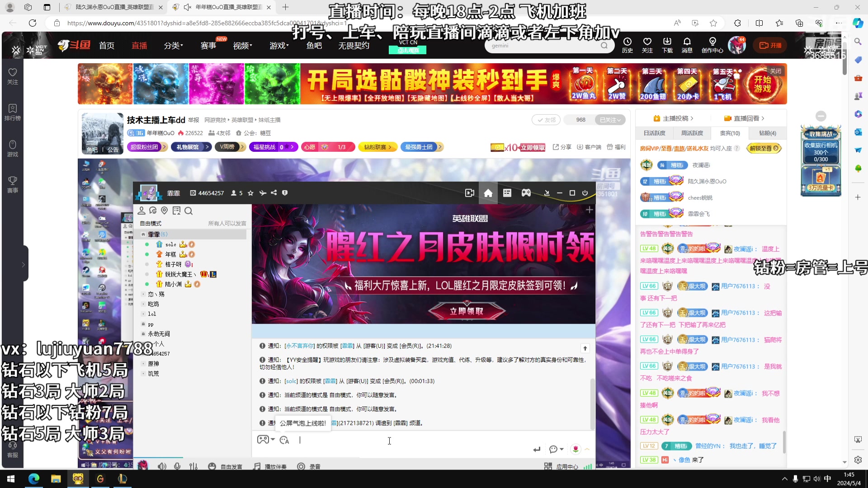Click the YY video broadcast icon in title bar
Image resolution: width=868 pixels, height=488 pixels.
pyautogui.click(x=470, y=193)
